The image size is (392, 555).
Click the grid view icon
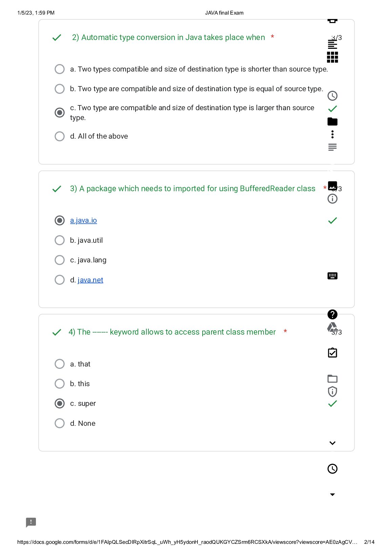(332, 57)
